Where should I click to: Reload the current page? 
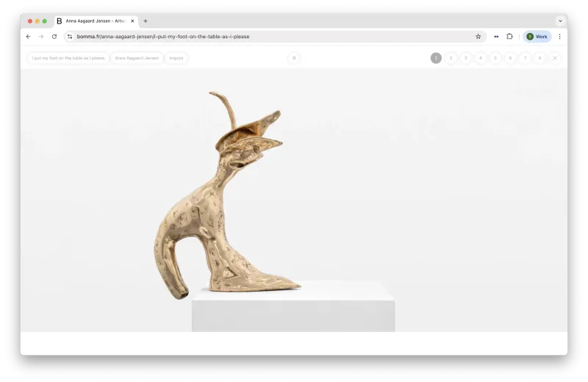coord(54,36)
